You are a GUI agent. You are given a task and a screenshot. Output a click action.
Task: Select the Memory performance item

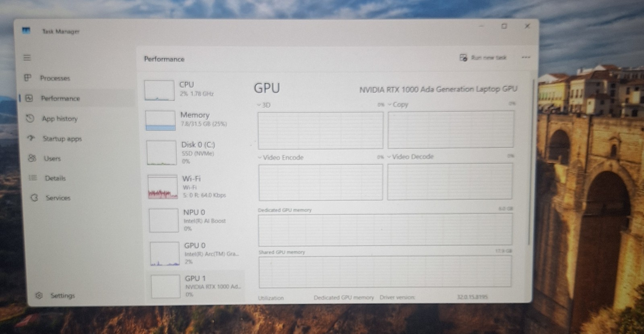coord(194,120)
